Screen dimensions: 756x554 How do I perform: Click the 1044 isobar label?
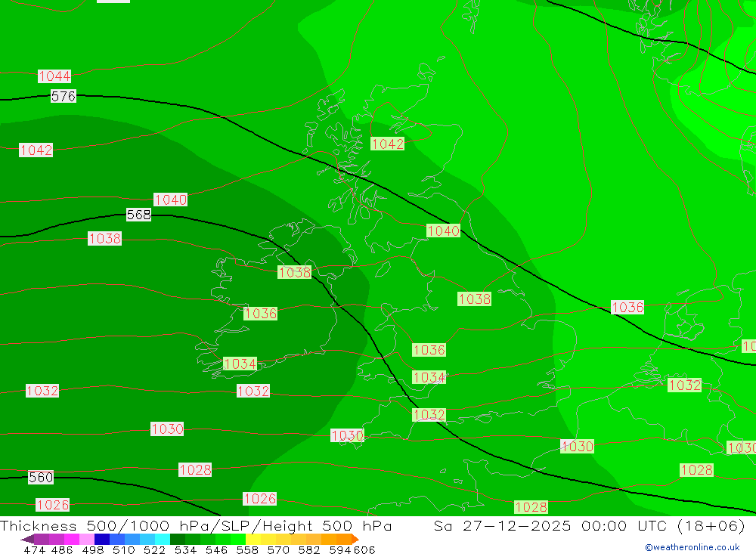54,76
